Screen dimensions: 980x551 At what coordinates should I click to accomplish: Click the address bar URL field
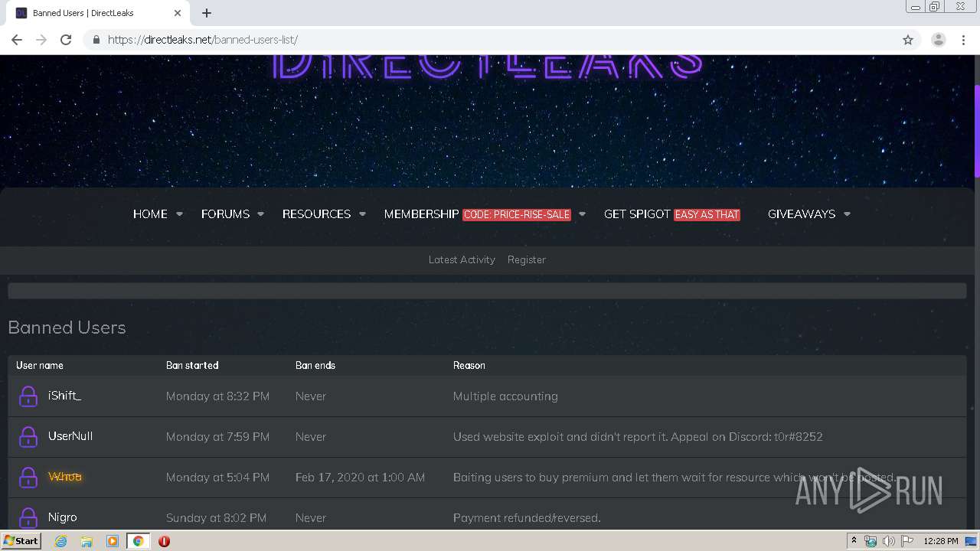tap(490, 40)
